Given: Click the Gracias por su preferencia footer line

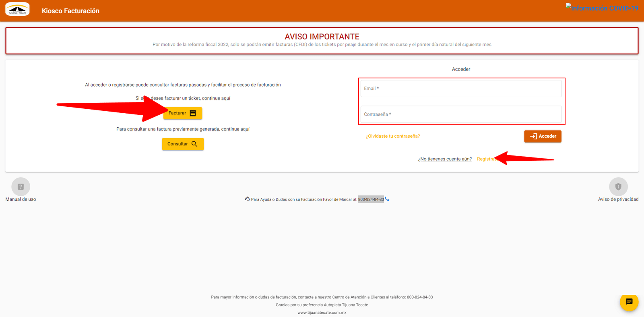Looking at the screenshot, I should pos(322,305).
